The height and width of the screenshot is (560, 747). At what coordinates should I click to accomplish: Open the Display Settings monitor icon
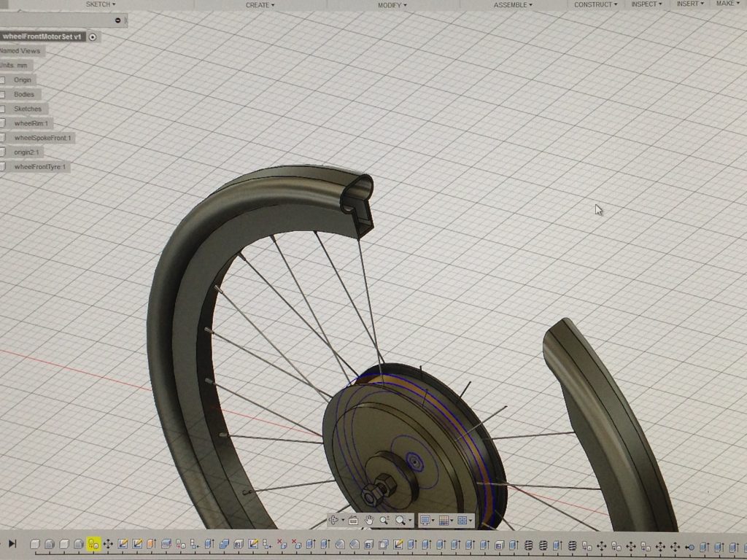425,521
